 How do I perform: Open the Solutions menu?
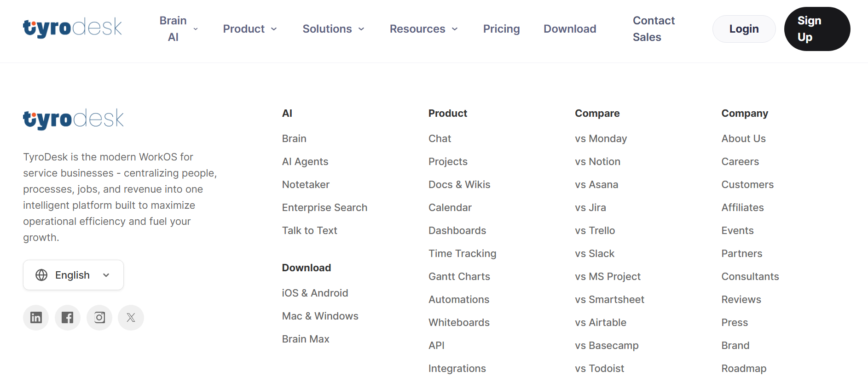coord(333,29)
